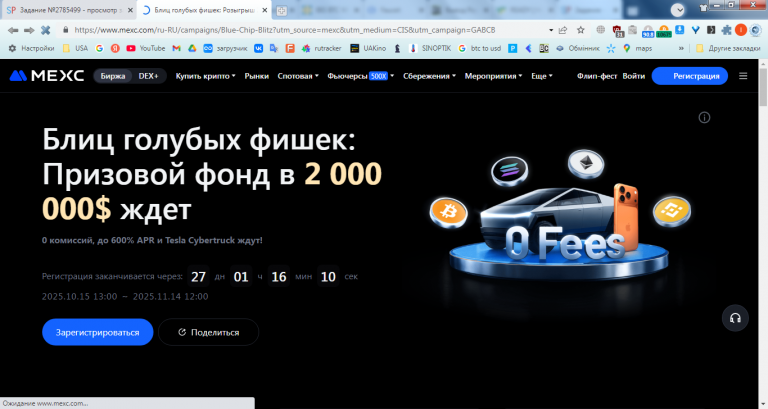
Task: Expand the Купить крипто dropdown
Action: pyautogui.click(x=205, y=76)
